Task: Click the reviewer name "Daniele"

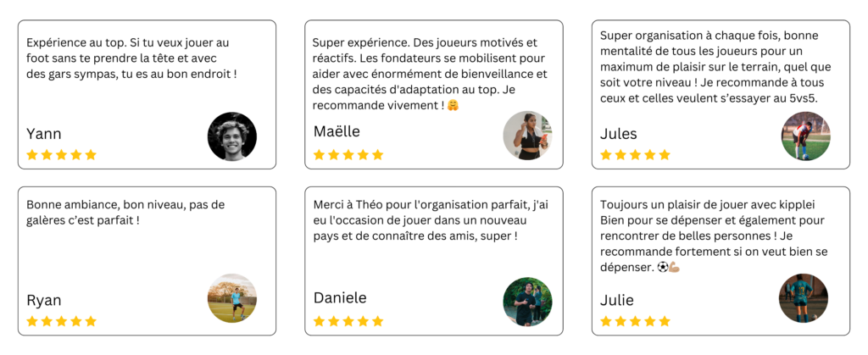Action: point(340,298)
